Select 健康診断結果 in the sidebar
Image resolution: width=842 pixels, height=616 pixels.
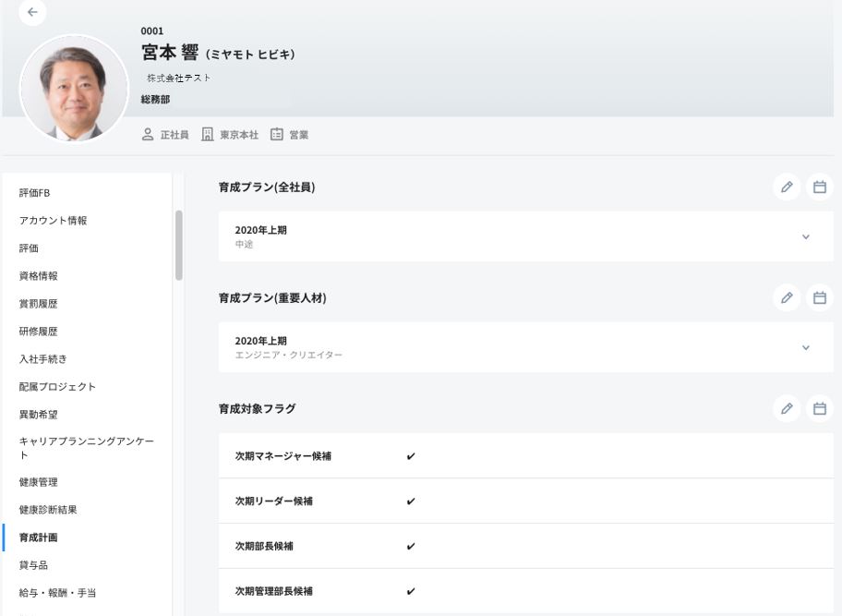(x=48, y=510)
